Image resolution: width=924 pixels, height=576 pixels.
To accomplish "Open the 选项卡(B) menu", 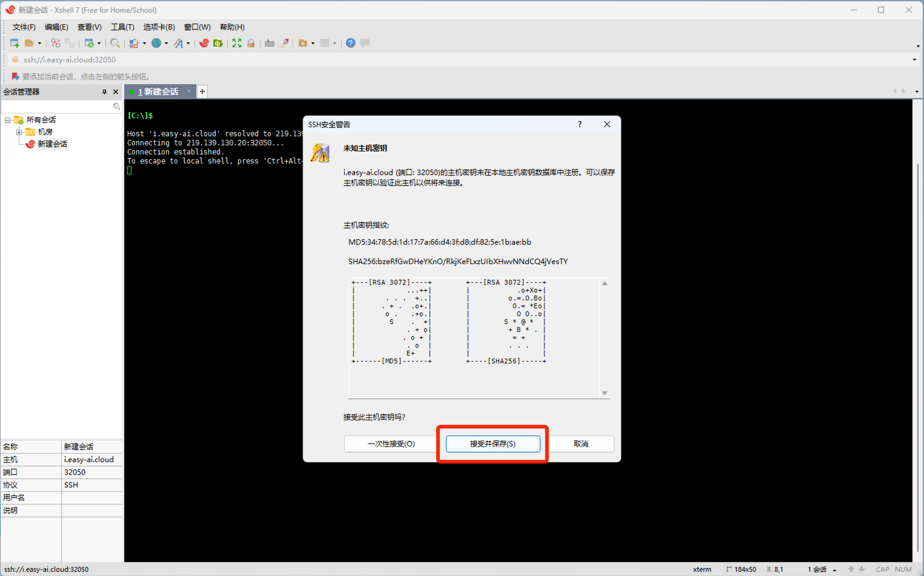I will (159, 27).
